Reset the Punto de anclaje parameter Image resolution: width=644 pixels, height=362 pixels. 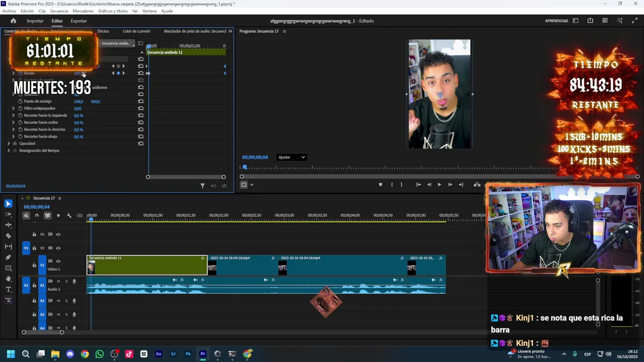(141, 101)
